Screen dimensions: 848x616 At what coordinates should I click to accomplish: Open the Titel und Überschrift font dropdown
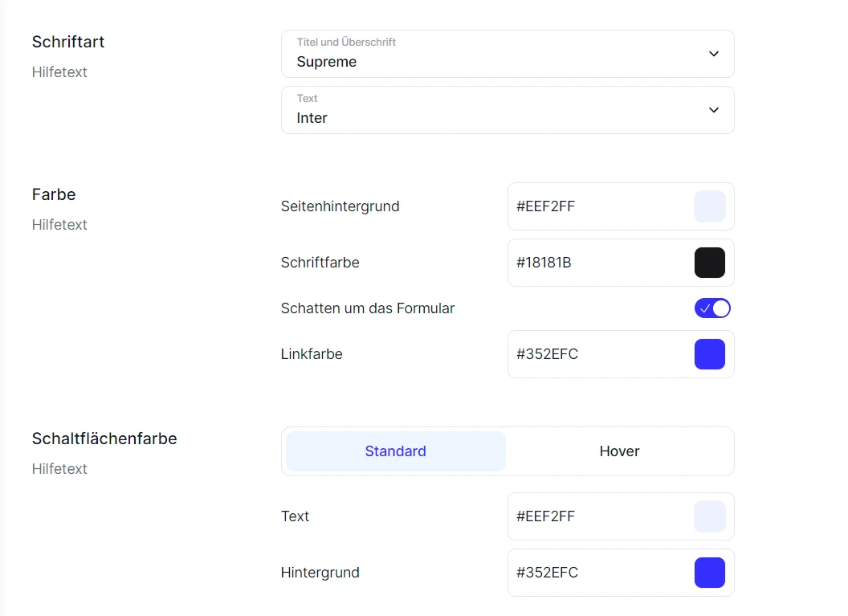coord(508,54)
